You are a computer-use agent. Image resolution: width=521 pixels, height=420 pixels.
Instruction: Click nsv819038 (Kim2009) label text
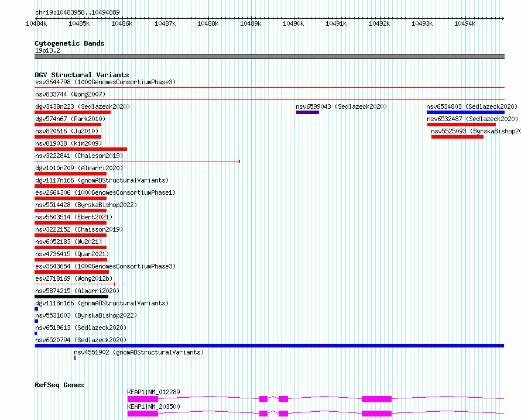click(68, 143)
